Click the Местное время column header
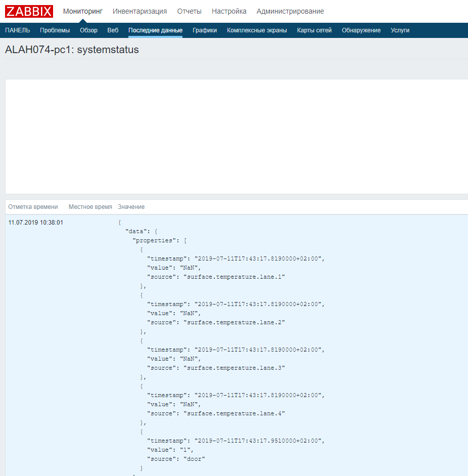This screenshot has height=476, width=468. pyautogui.click(x=90, y=206)
